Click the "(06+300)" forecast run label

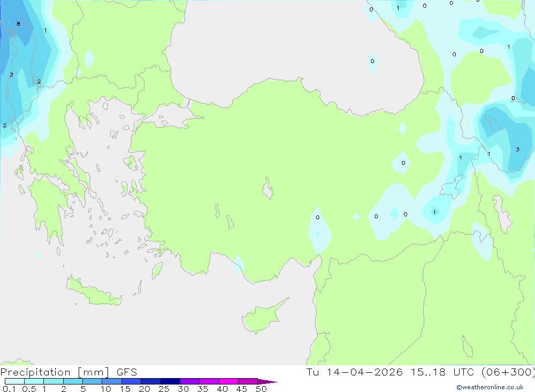[x=508, y=372]
